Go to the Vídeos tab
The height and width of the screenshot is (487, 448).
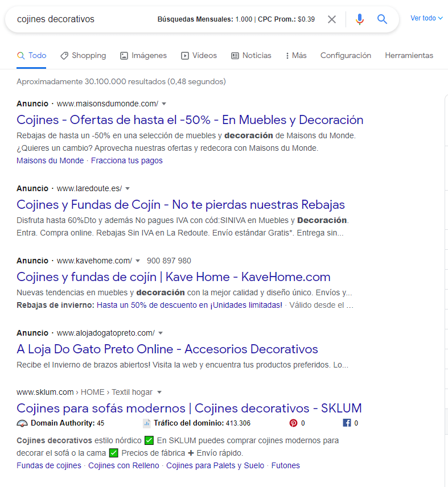pos(199,56)
